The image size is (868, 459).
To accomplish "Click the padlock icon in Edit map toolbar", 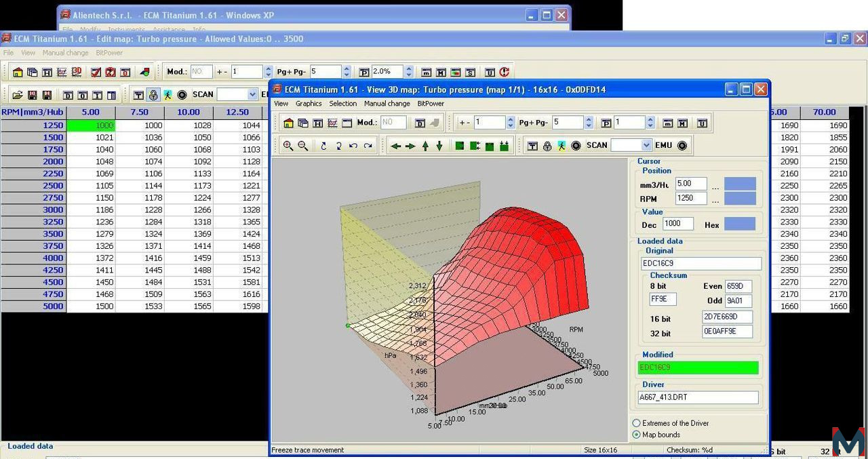I will (153, 95).
